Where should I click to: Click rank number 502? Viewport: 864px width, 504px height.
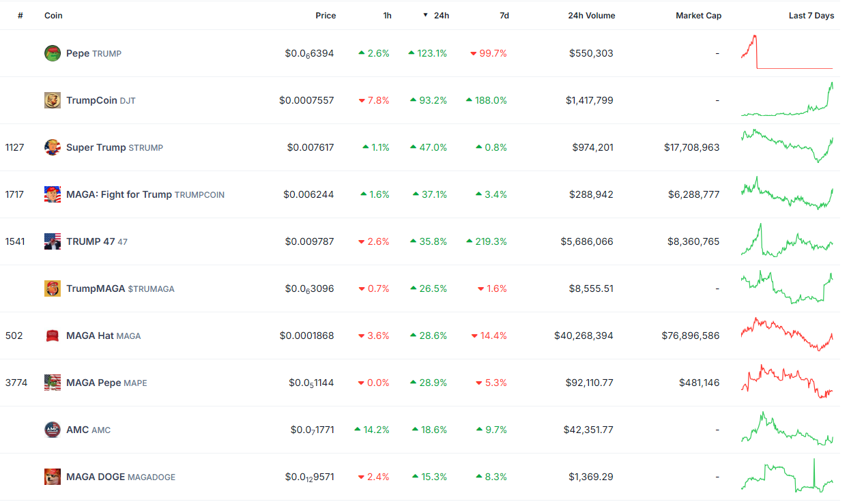pyautogui.click(x=14, y=336)
